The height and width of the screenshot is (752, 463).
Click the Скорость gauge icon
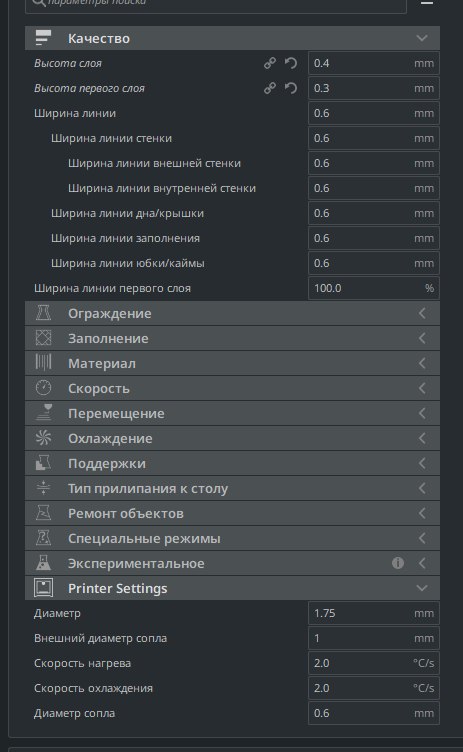(43, 388)
